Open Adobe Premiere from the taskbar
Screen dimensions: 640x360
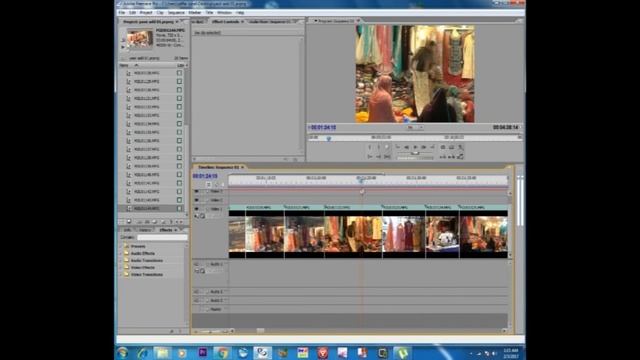click(202, 353)
